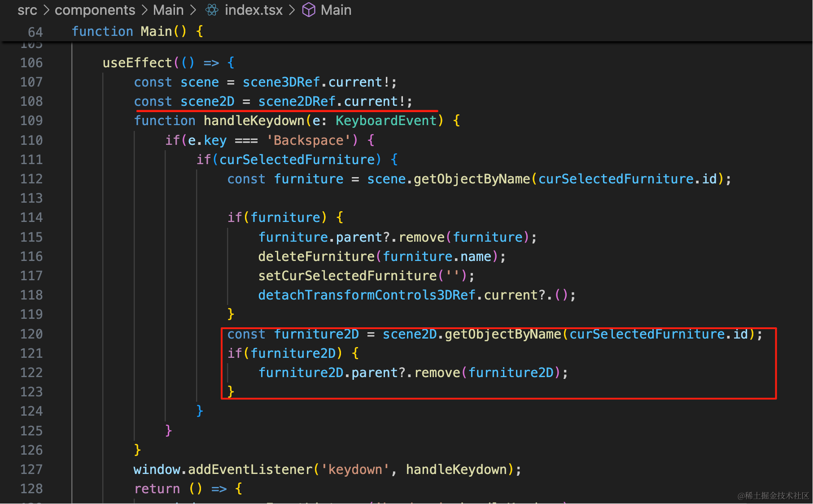
Task: Click handleKeydown function name on line 109
Action: pyautogui.click(x=254, y=121)
